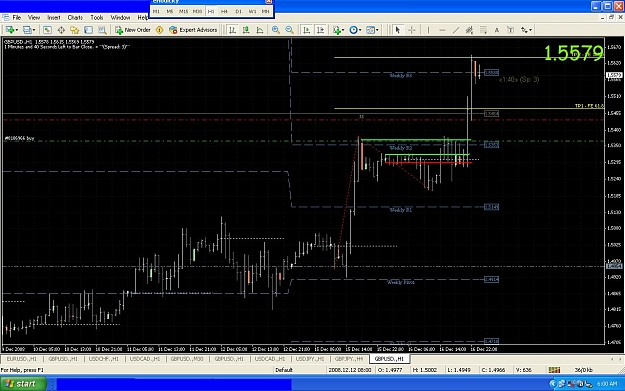Toggle Chart Shift from right border

coord(320,30)
